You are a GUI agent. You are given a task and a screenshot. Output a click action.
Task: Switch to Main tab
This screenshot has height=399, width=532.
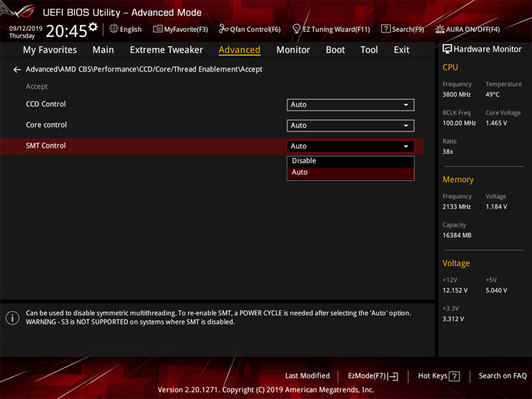[x=103, y=50]
